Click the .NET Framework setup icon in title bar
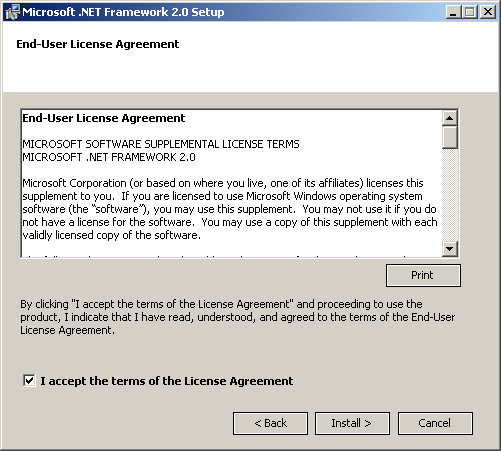 point(13,12)
